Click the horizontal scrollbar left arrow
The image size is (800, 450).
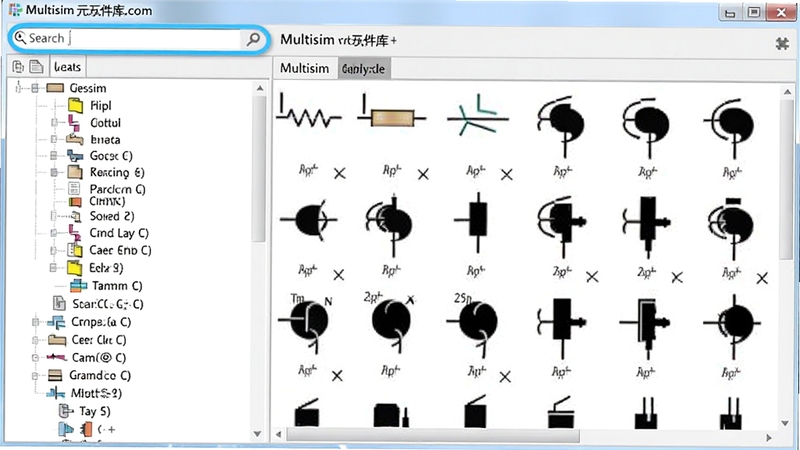[279, 435]
